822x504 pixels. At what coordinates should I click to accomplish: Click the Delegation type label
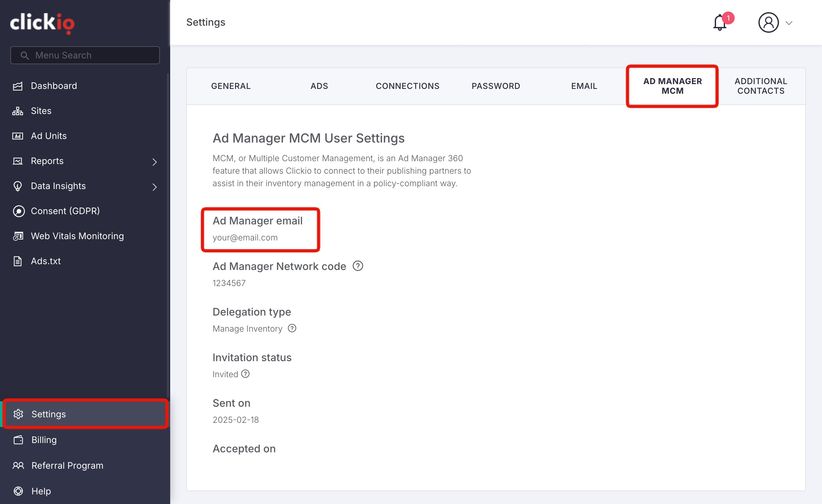pos(252,312)
